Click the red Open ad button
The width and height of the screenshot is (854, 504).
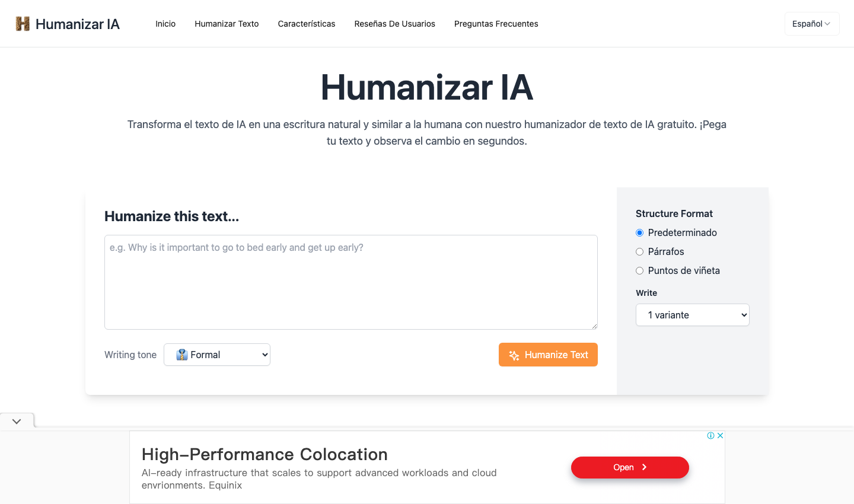[x=630, y=467]
